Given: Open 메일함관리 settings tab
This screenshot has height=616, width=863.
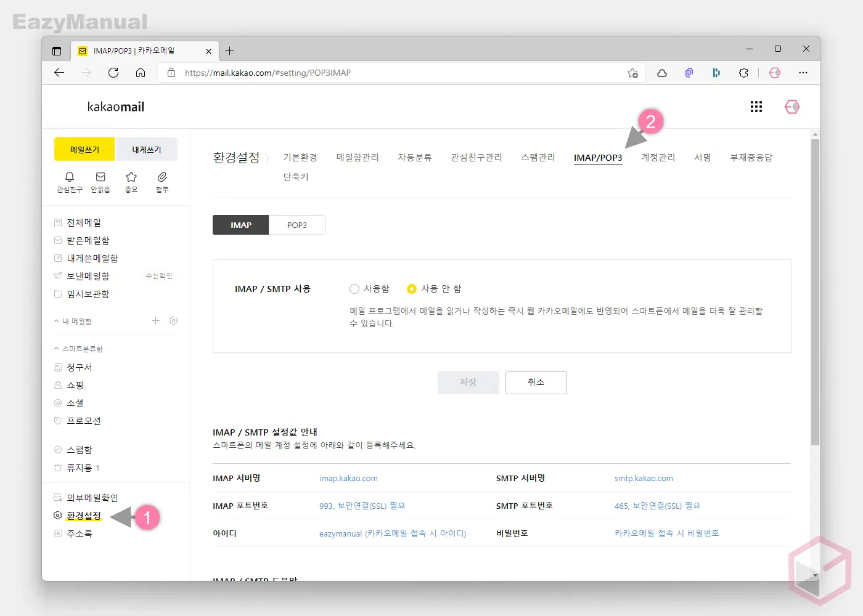Looking at the screenshot, I should 358,158.
